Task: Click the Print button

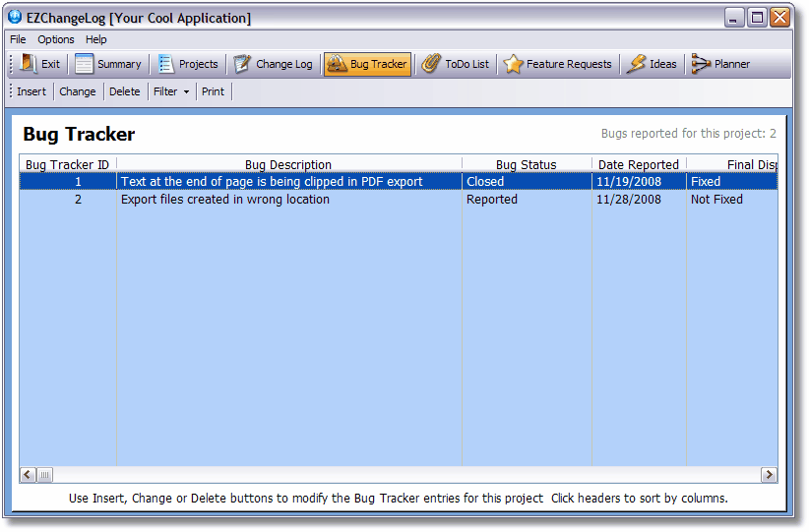Action: 213,91
